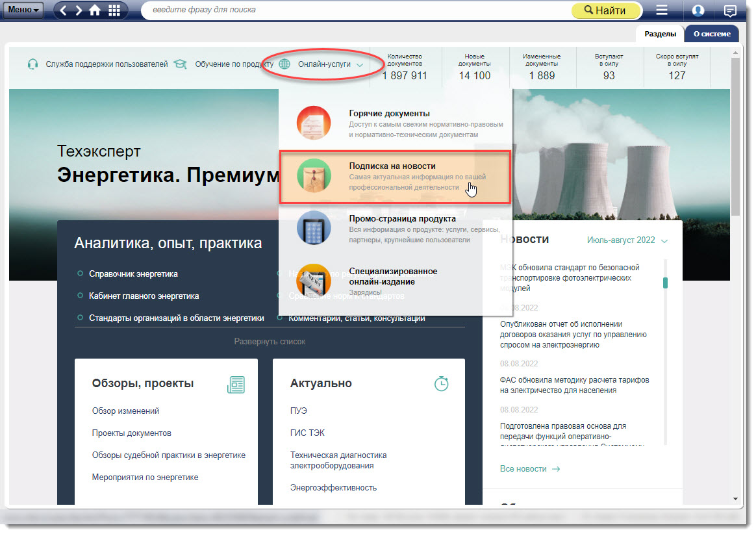Select Горячие документы menu entry
Image resolution: width=756 pixels, height=534 pixels.
[x=396, y=123]
